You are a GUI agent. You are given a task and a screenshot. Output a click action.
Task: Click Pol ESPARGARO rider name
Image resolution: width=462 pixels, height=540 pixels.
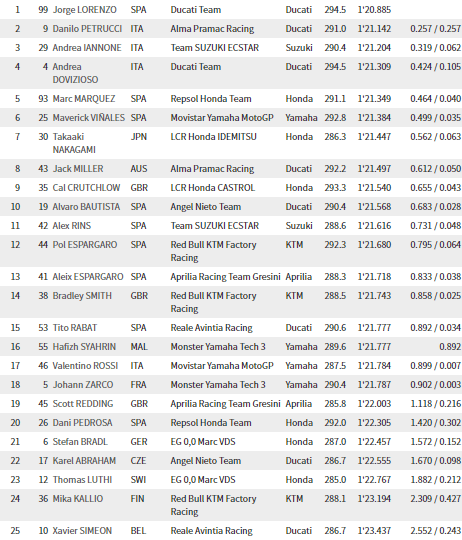click(x=85, y=245)
